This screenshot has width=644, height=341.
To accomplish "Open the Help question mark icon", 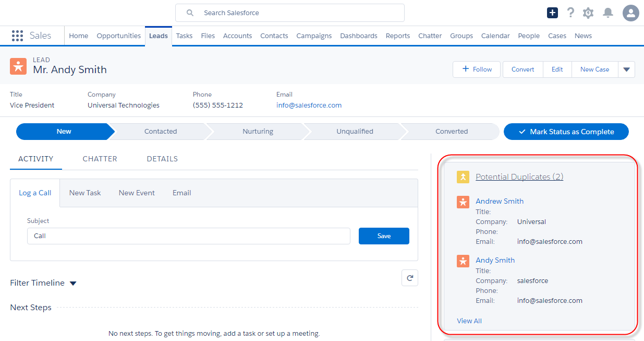I will [570, 13].
